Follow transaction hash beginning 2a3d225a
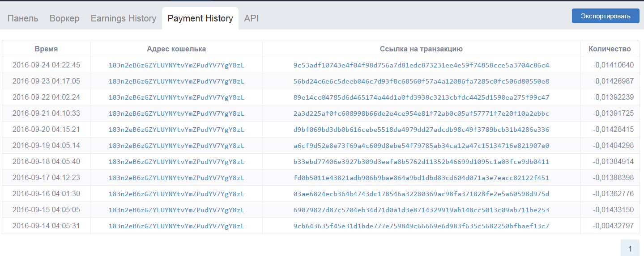This screenshot has width=644, height=256. [421, 113]
